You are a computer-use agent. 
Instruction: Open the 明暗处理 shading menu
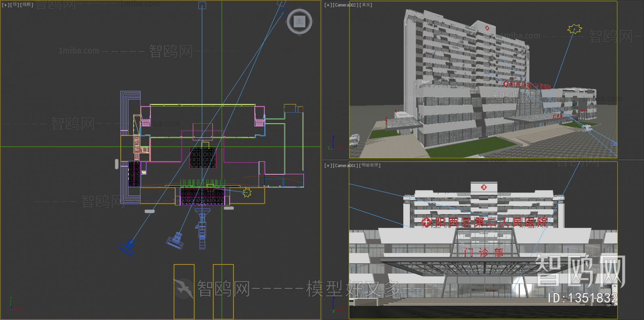click(x=370, y=165)
